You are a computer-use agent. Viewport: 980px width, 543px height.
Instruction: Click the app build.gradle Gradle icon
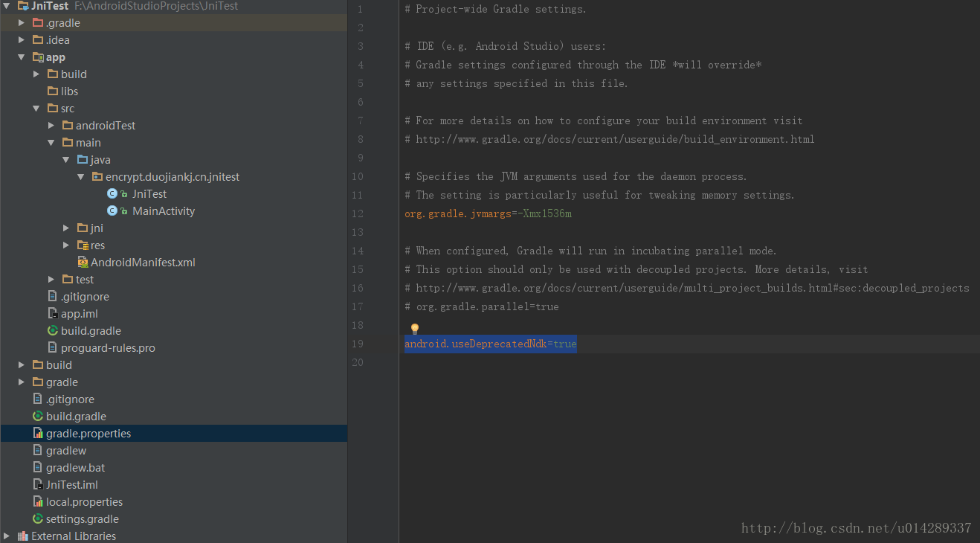click(53, 331)
